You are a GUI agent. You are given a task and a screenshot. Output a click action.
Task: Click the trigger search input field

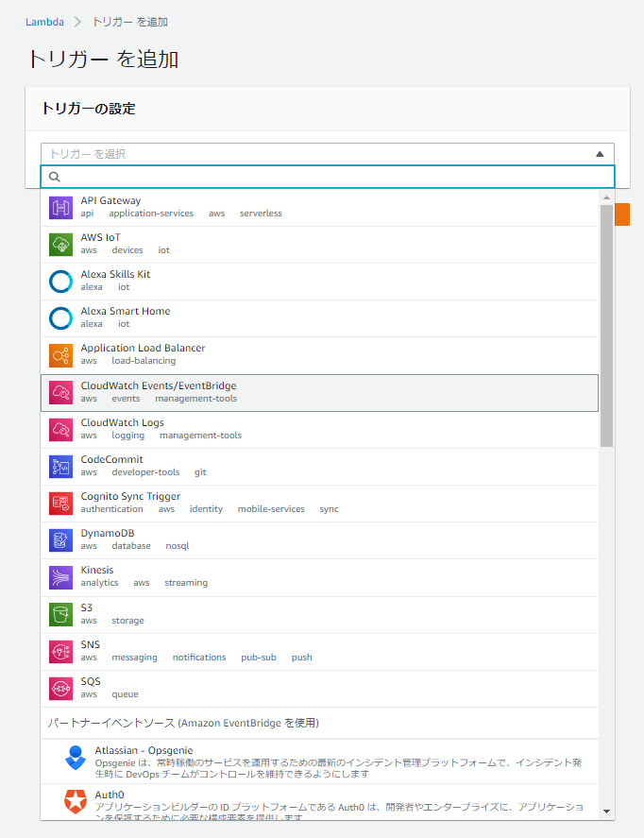(x=328, y=177)
